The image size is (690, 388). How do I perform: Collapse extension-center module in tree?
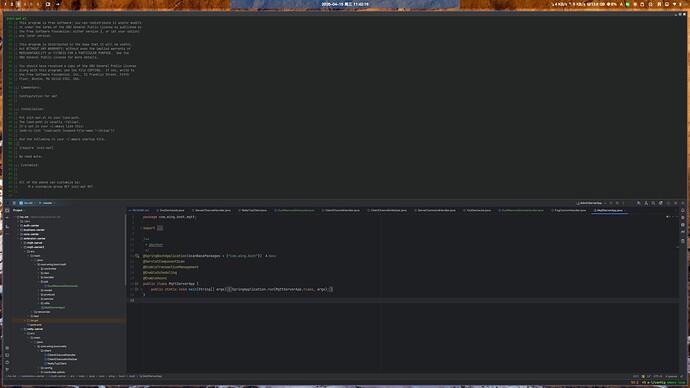point(18,238)
